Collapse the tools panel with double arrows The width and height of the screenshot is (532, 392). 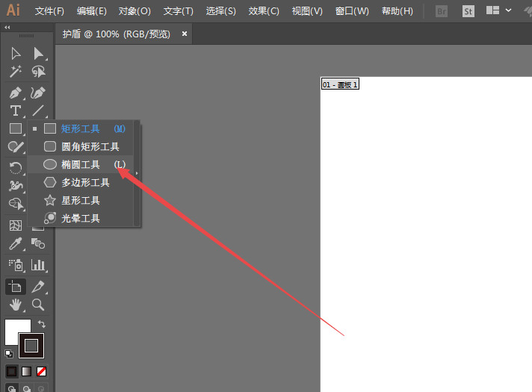point(7,27)
